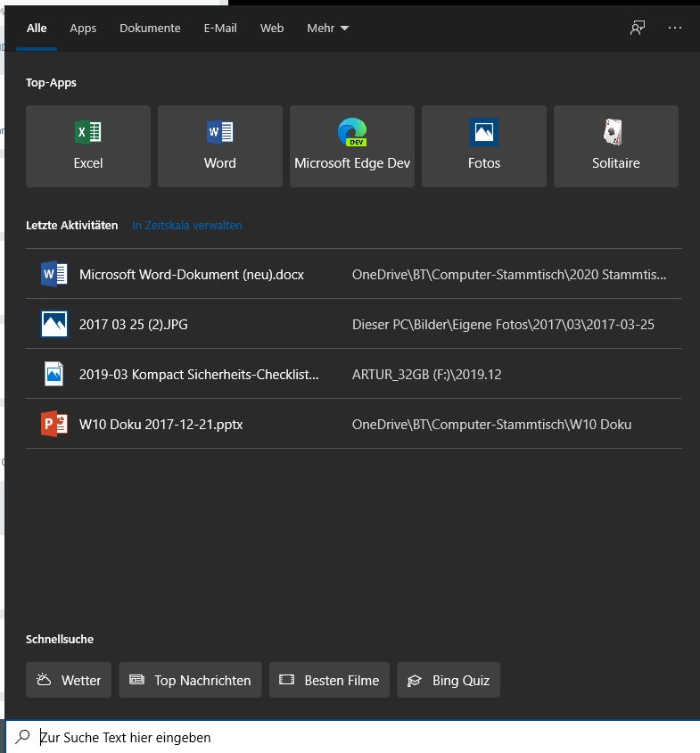The width and height of the screenshot is (700, 753).
Task: Open W10 Doku 2017-12-21.pptx
Action: click(x=161, y=424)
